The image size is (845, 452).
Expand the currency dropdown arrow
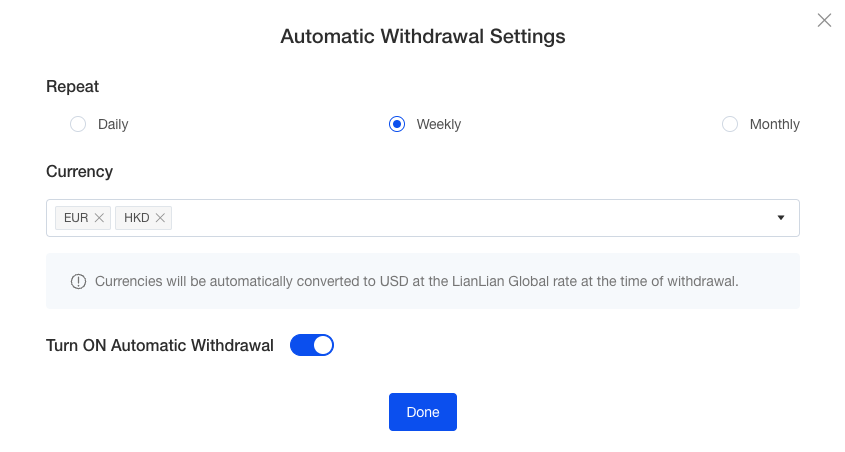click(780, 218)
